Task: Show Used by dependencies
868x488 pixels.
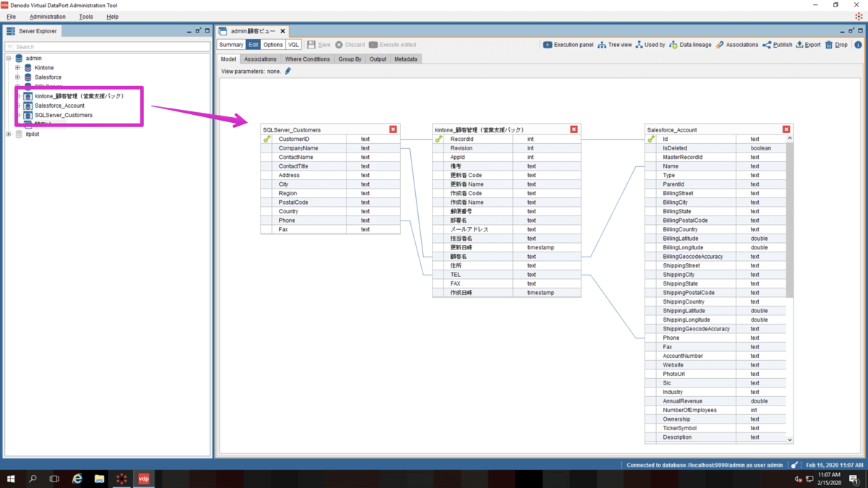Action: [650, 45]
